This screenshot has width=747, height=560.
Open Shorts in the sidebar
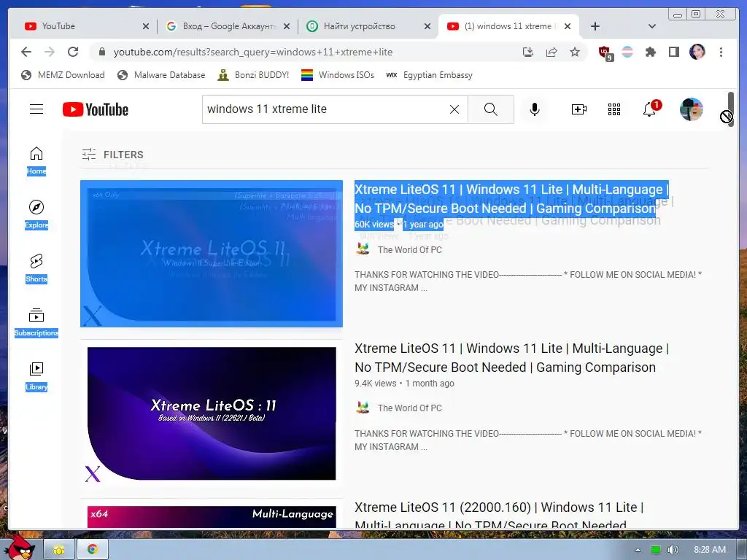(36, 269)
